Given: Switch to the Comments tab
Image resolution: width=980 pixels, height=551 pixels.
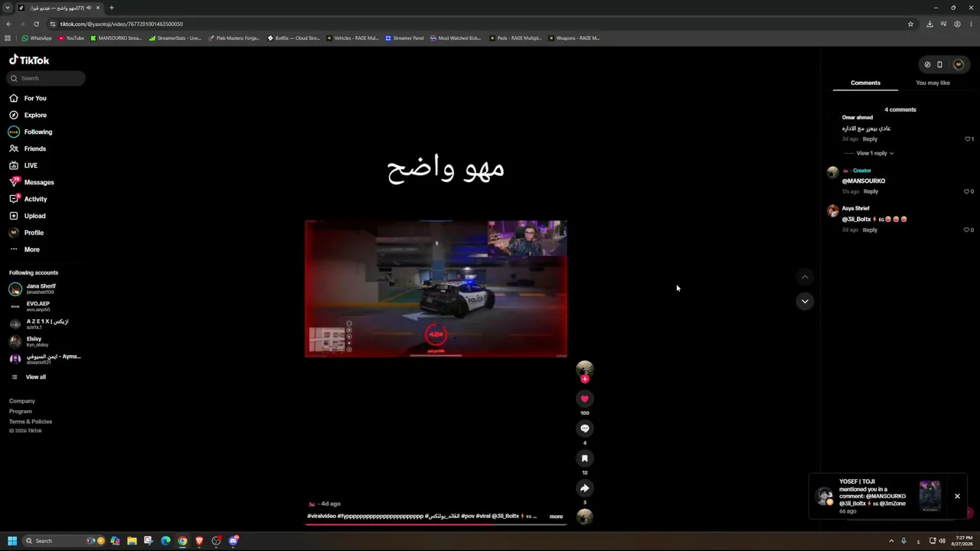Looking at the screenshot, I should click(x=865, y=83).
